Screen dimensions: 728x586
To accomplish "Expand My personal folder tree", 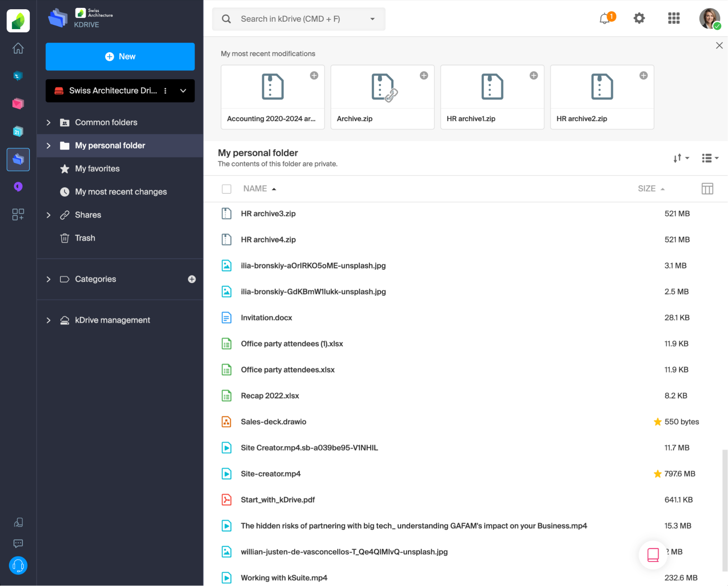I will [x=48, y=145].
